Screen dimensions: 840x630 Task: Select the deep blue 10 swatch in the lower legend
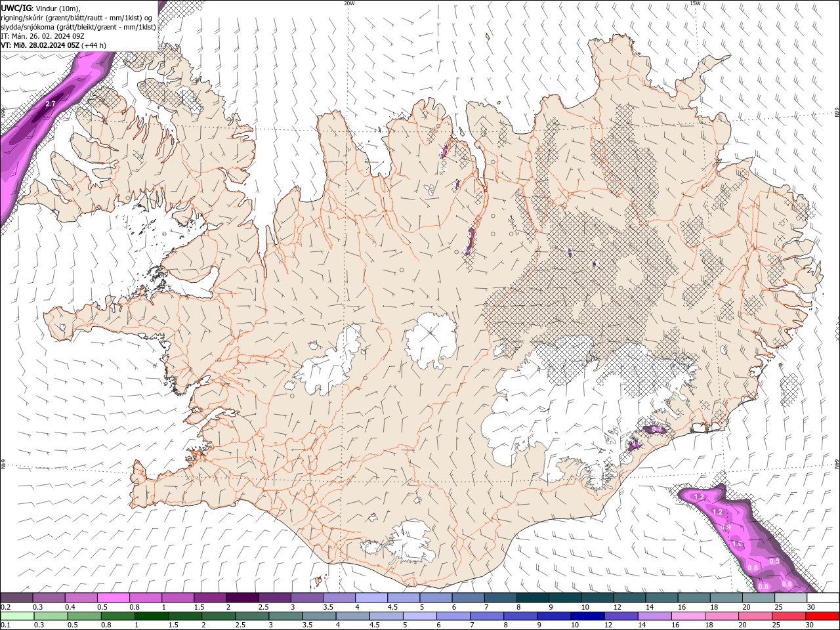point(587,616)
